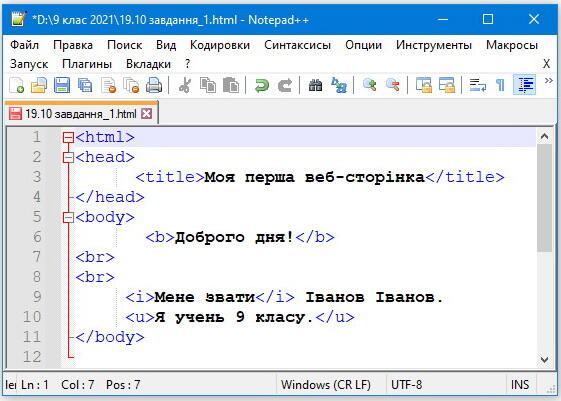Click the New file toolbar icon
Viewport: 561px width, 401px height.
(x=16, y=85)
